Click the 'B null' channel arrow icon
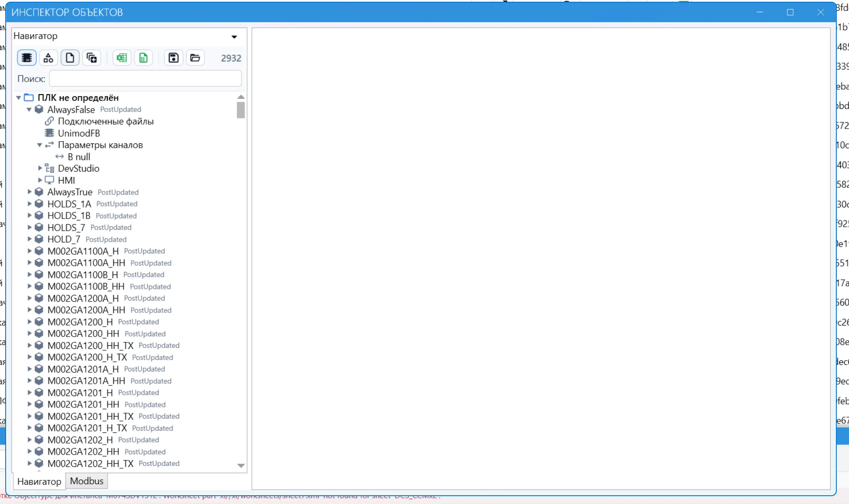 (x=60, y=156)
